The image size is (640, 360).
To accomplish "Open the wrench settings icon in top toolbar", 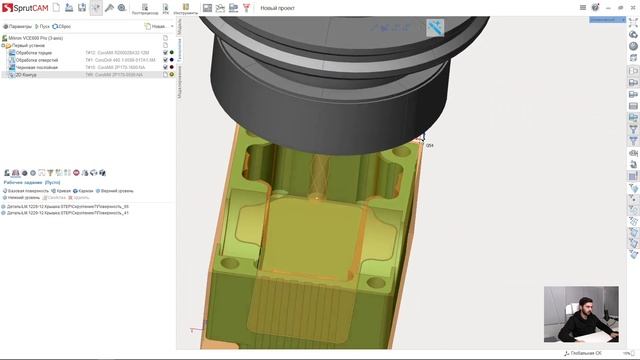I will [x=109, y=7].
